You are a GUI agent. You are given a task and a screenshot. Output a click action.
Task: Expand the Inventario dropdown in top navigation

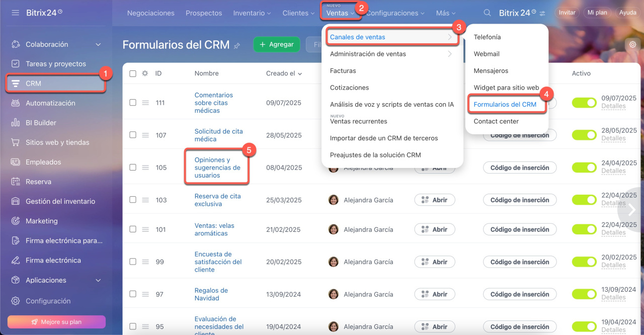coord(252,13)
